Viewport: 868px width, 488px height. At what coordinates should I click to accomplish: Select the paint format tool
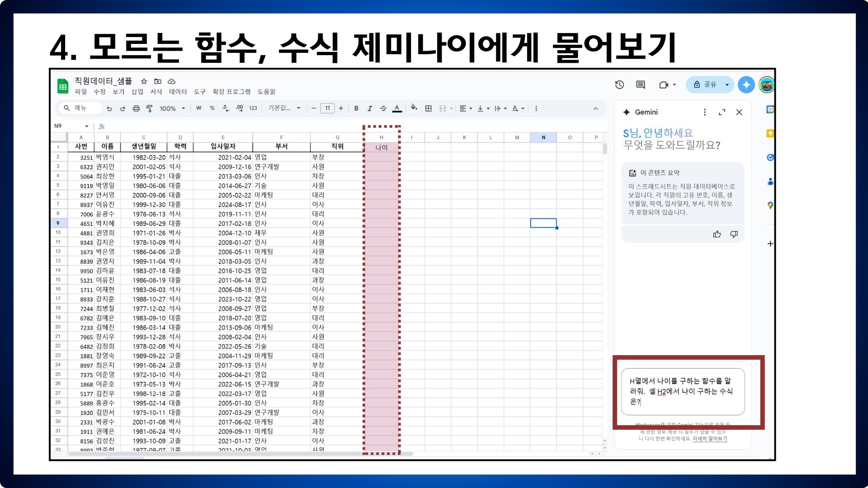150,108
